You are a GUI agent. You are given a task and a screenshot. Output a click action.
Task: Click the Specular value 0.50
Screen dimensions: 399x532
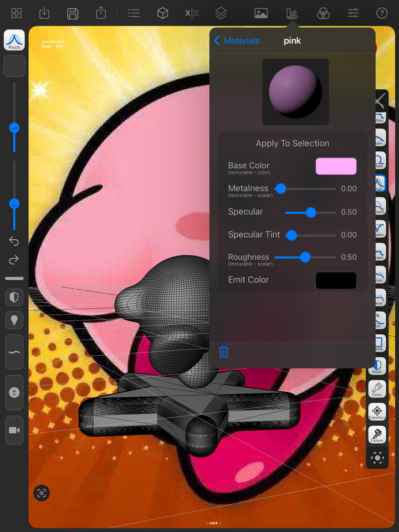click(x=349, y=212)
